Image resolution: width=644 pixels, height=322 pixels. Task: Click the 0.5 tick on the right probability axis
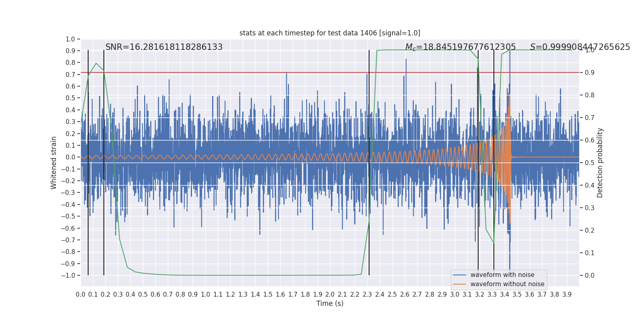(x=589, y=163)
